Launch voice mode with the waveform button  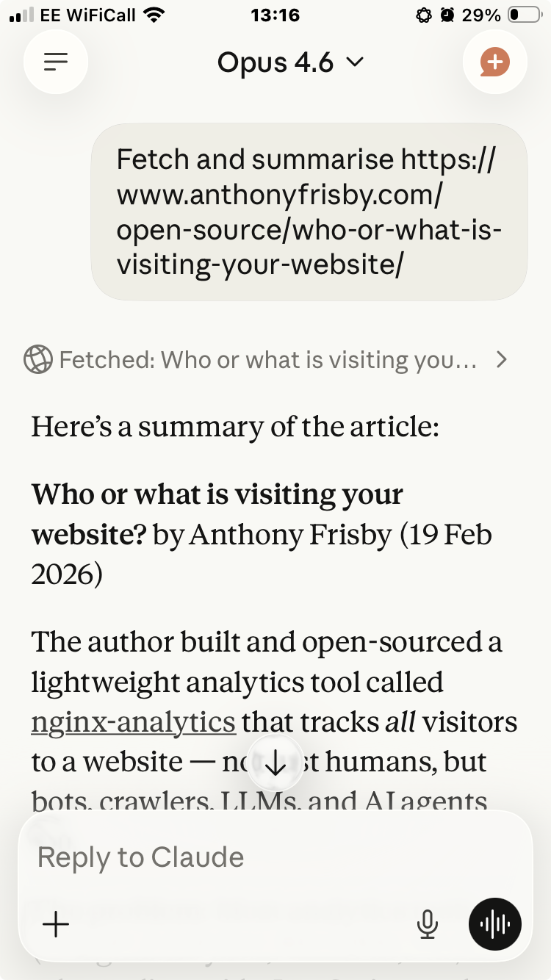(494, 924)
